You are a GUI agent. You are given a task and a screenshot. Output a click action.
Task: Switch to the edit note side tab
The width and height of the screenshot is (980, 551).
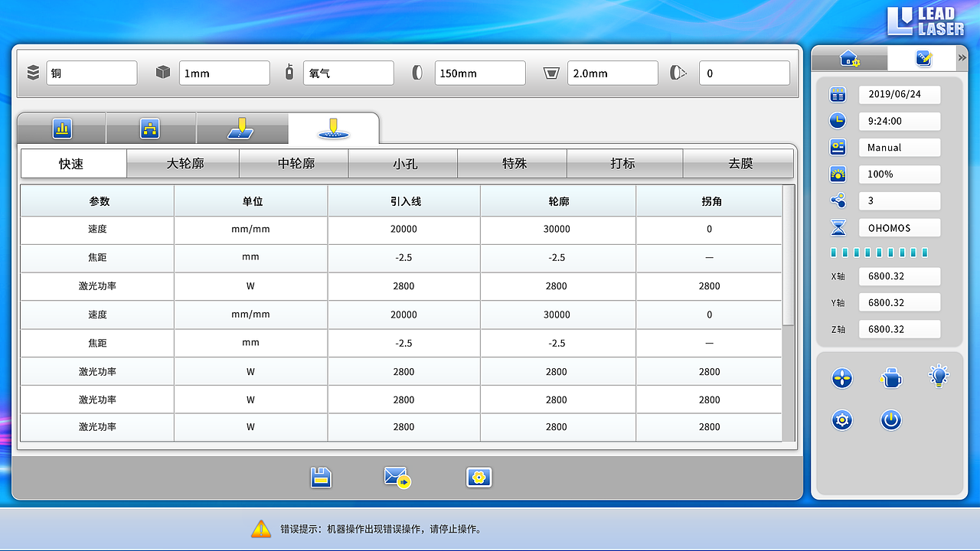point(923,58)
